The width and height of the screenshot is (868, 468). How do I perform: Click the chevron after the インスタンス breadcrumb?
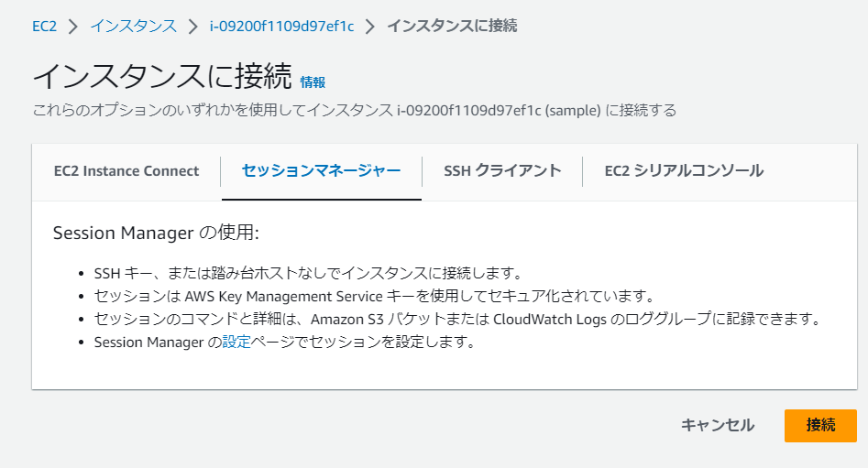point(192,27)
